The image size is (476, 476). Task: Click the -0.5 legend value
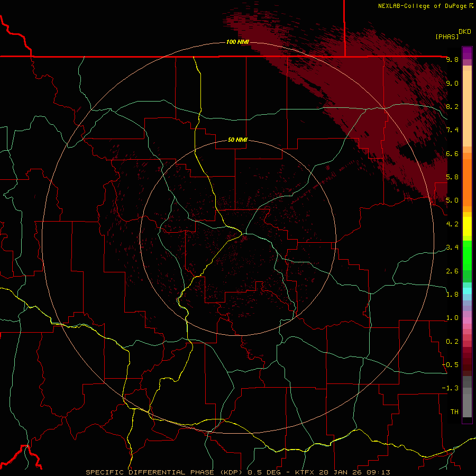tap(450, 365)
